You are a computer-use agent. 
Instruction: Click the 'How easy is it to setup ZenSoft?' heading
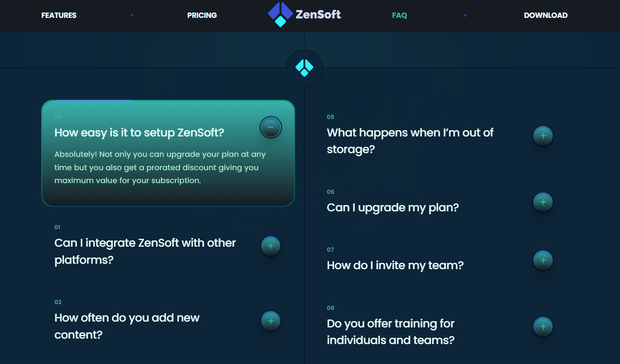pyautogui.click(x=139, y=133)
